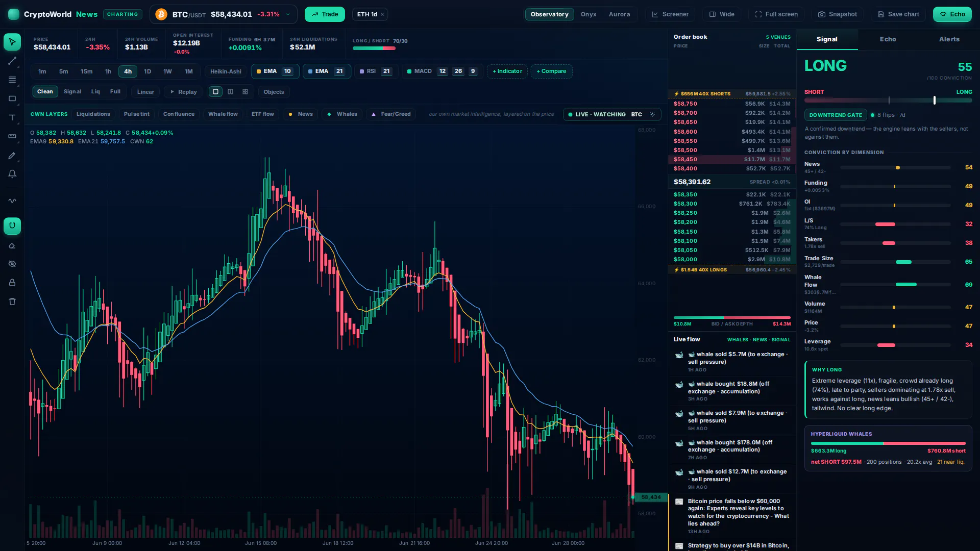Viewport: 980px width, 551px height.
Task: Delete drawings with the trash icon
Action: [x=12, y=302]
